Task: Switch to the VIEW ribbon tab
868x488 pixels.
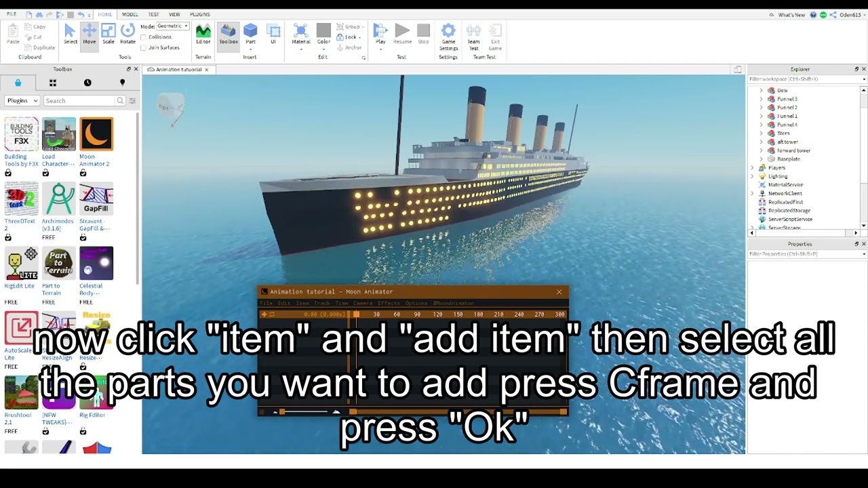Action: point(174,14)
